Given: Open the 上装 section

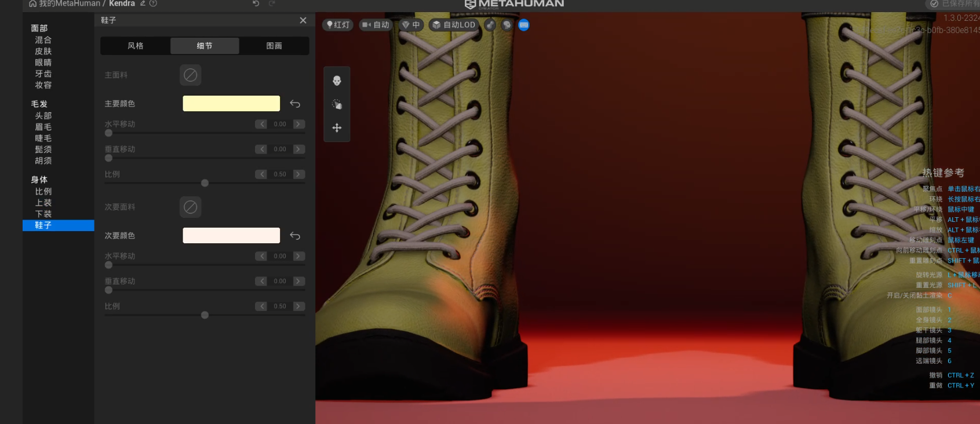Looking at the screenshot, I should [43, 203].
